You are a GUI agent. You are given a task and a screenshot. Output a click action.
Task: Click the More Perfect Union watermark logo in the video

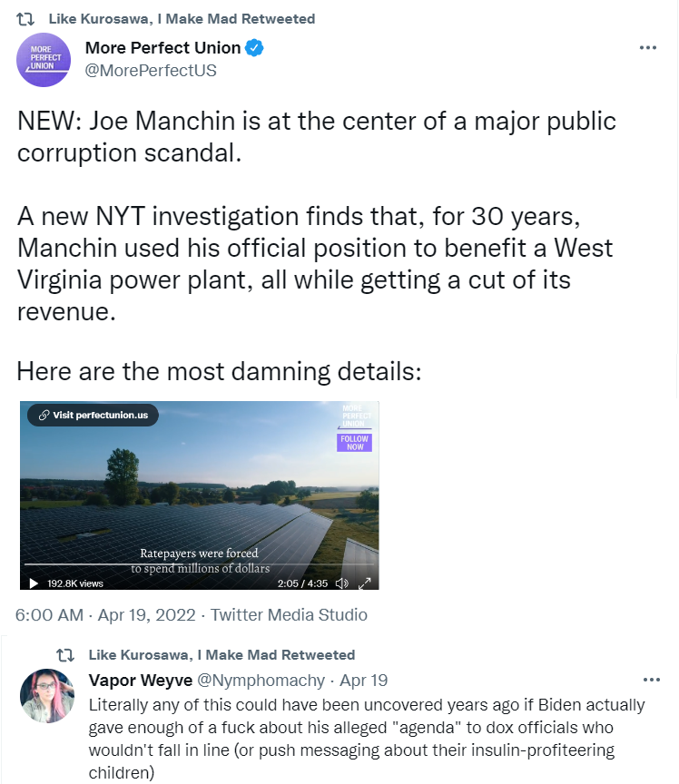point(356,416)
